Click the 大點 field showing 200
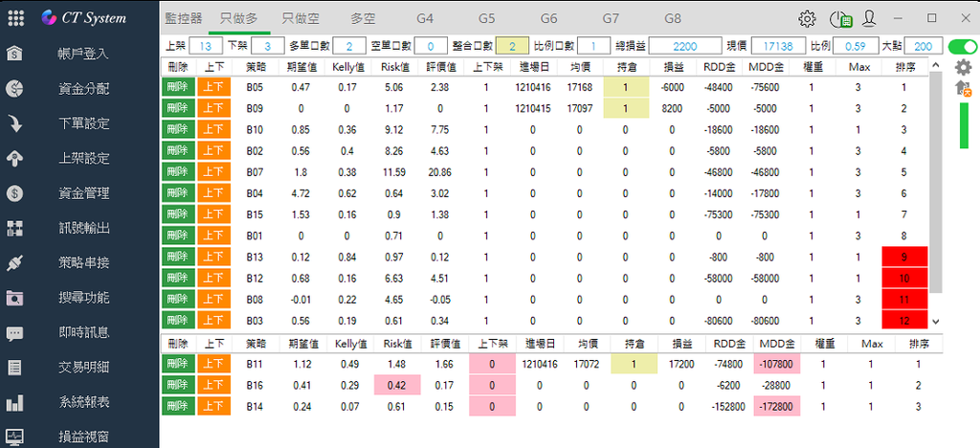980x448 pixels. (x=923, y=46)
